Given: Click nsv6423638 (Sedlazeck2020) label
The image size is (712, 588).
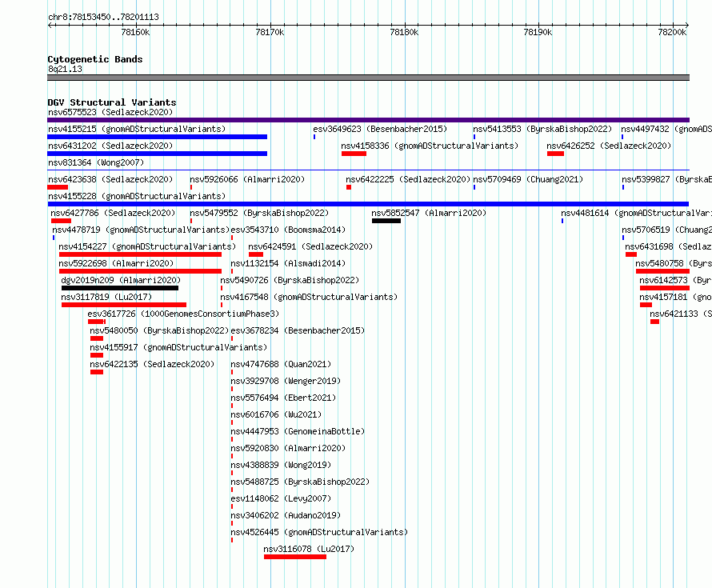Looking at the screenshot, I should 110,179.
